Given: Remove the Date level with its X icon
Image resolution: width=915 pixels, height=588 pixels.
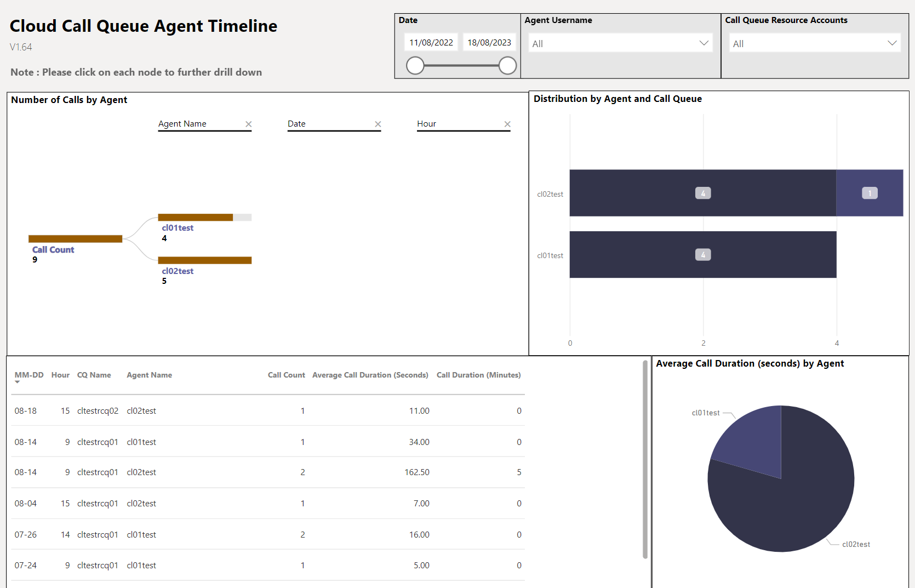Looking at the screenshot, I should coord(378,124).
